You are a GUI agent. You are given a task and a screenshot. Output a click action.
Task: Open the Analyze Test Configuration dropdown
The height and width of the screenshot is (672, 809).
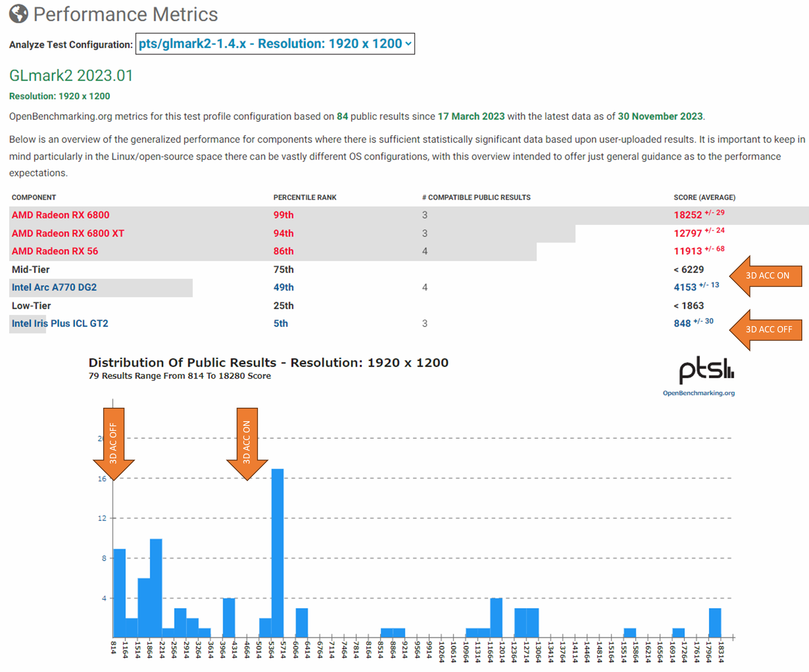point(275,44)
